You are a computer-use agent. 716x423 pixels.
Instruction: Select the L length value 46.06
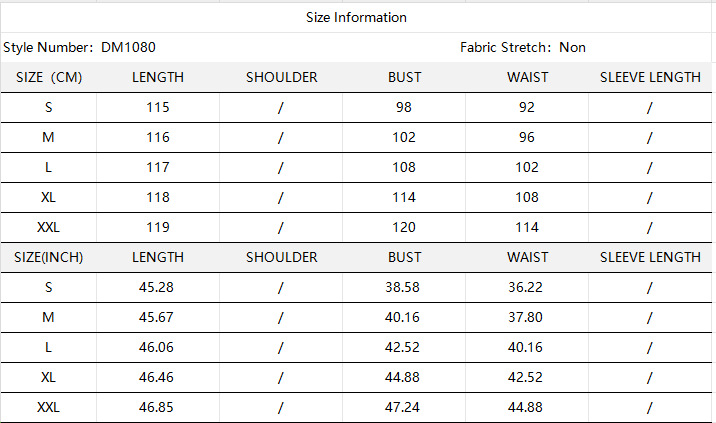[x=158, y=347]
